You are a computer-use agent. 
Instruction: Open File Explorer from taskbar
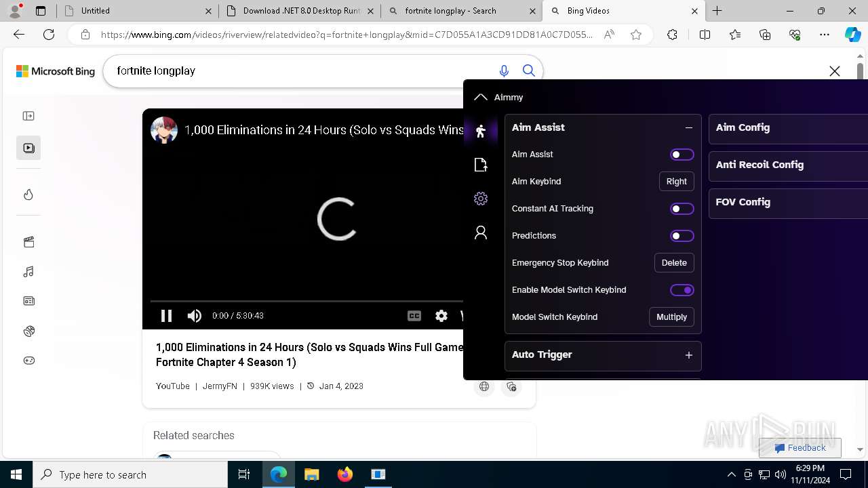(311, 474)
